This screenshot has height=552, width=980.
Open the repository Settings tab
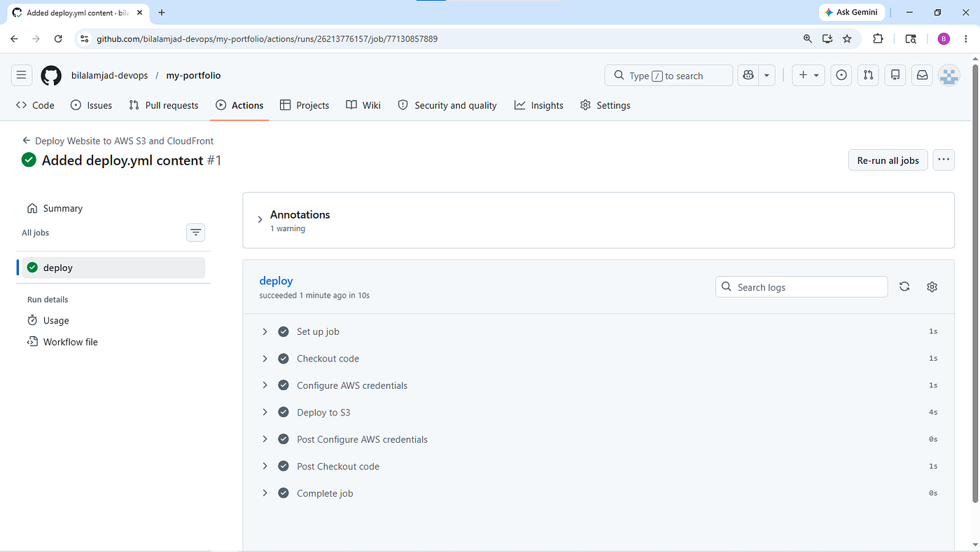[605, 105]
